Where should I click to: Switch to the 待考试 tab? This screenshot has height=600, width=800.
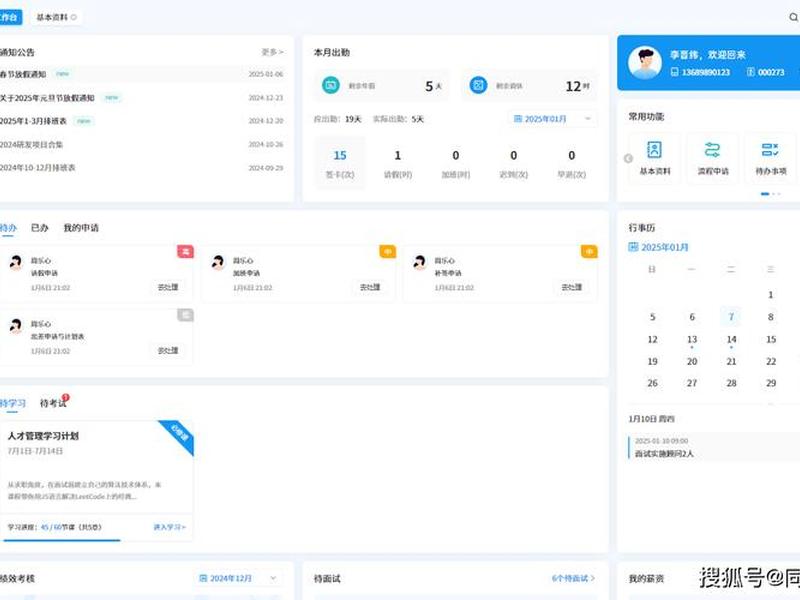pyautogui.click(x=53, y=403)
